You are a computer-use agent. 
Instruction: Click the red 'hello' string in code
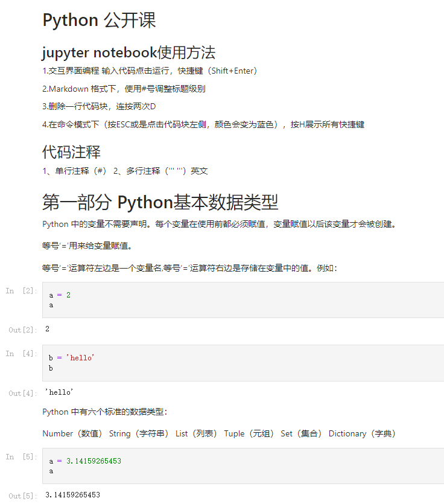pyautogui.click(x=80, y=358)
